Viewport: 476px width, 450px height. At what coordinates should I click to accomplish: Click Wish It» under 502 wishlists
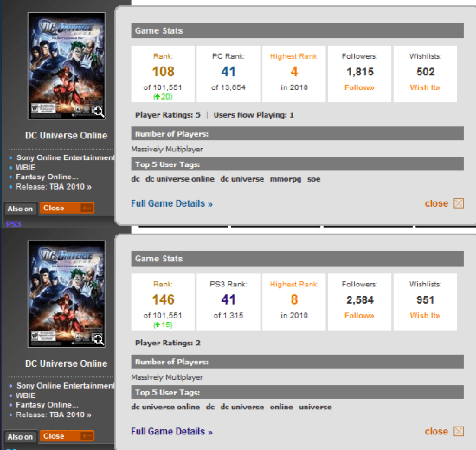click(425, 87)
